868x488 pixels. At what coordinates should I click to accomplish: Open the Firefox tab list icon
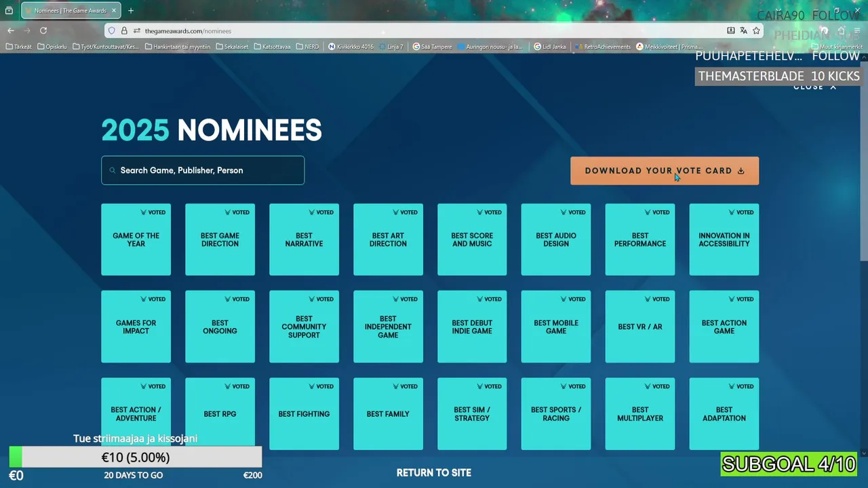tap(9, 10)
